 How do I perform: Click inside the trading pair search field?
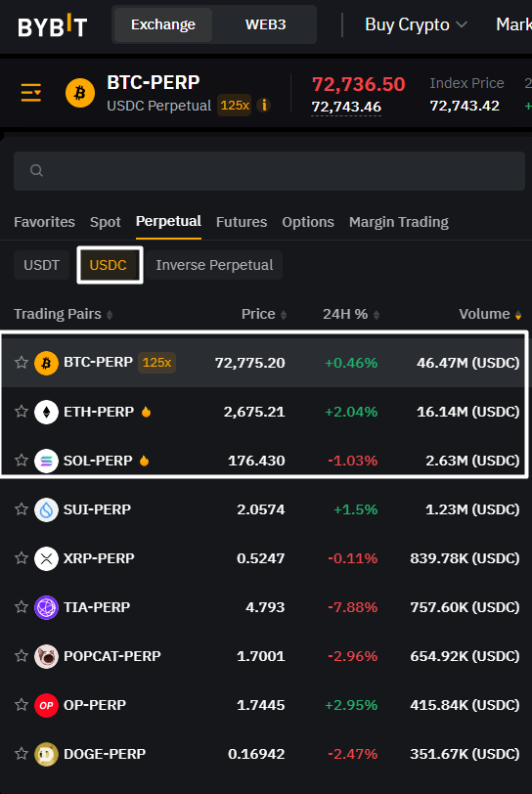pos(269,171)
